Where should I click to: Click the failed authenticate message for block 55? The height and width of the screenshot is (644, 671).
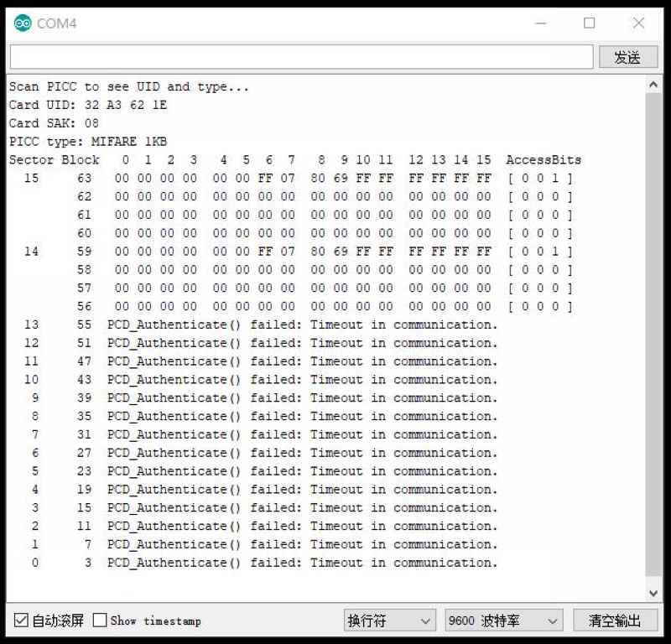[x=303, y=325]
